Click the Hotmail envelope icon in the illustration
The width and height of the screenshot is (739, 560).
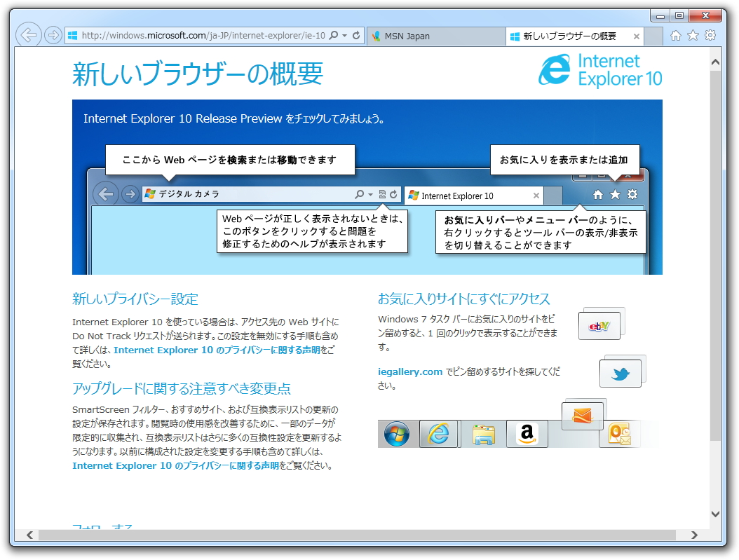(583, 414)
